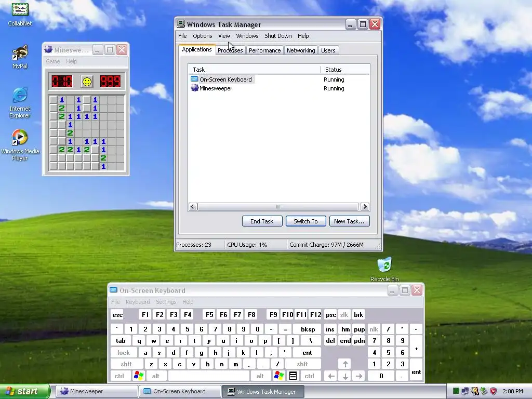Click the down arrow key on On-Screen Keyboard

345,376
